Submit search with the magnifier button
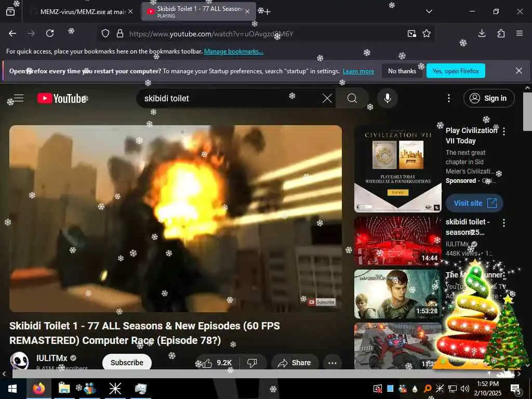The height and width of the screenshot is (399, 532). click(x=352, y=98)
